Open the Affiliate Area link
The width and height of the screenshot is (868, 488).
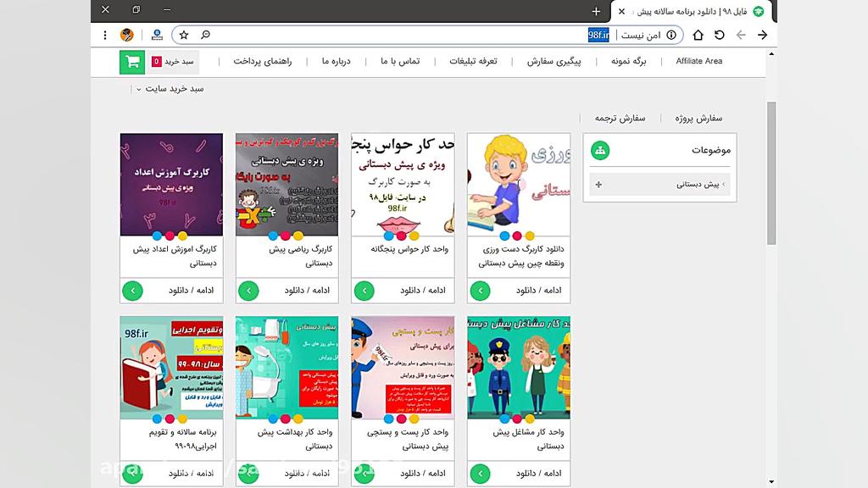[698, 61]
